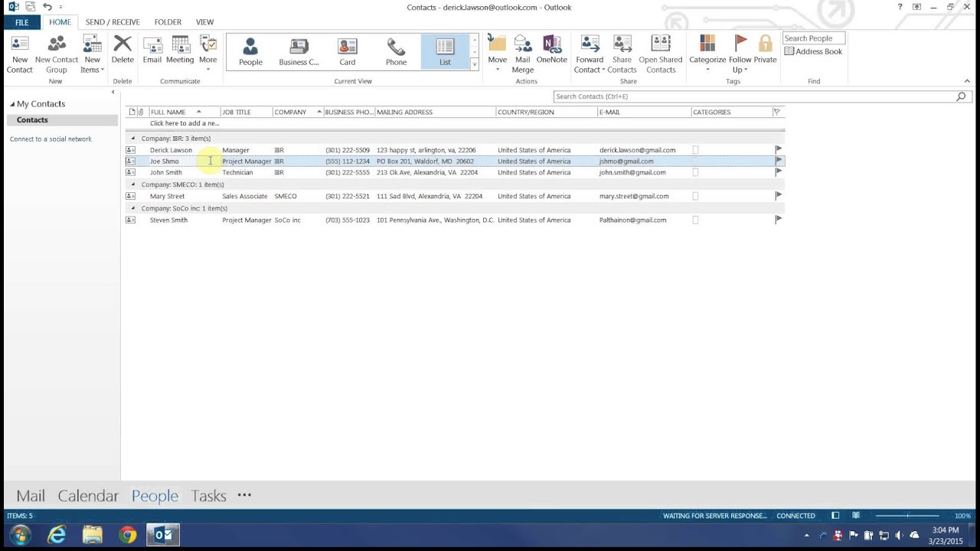Screen dimensions: 980x551
Task: Start Mail Merge
Action: click(523, 54)
